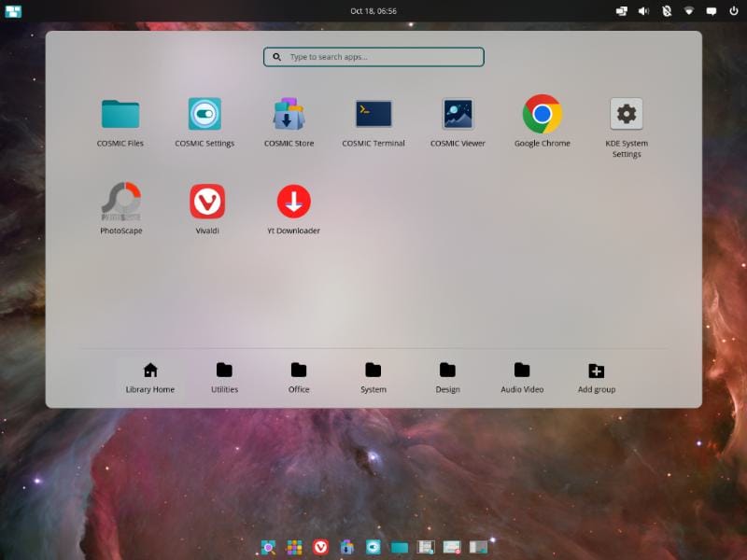Launch COSMIC Settings from the app library
Viewport: 747px width, 560px height.
pos(204,122)
